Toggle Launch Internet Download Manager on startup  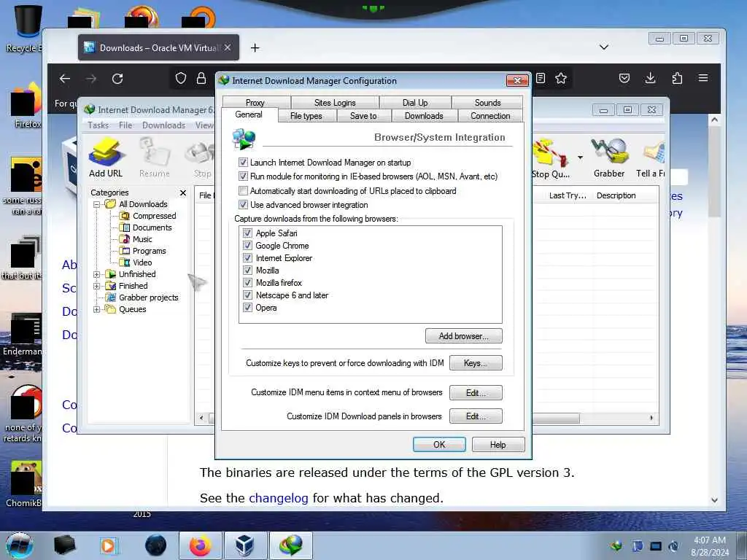pyautogui.click(x=243, y=163)
